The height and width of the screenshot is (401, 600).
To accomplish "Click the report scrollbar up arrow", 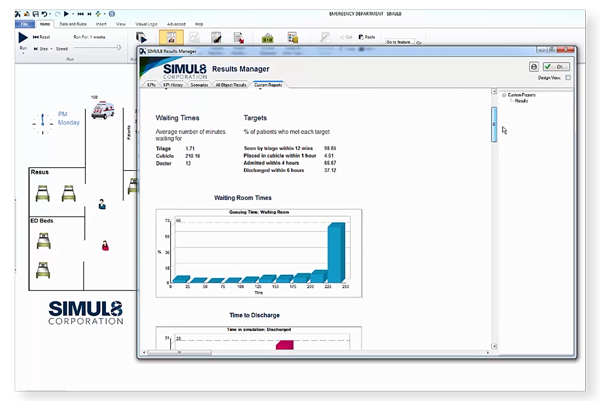I will click(x=494, y=91).
